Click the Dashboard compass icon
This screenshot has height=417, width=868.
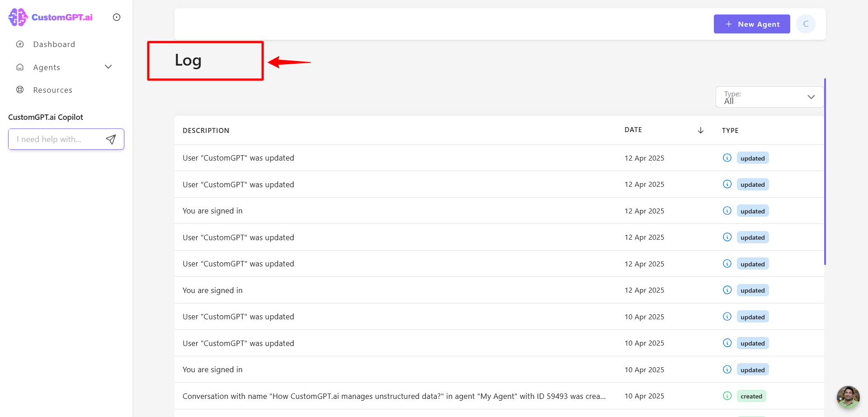tap(20, 44)
